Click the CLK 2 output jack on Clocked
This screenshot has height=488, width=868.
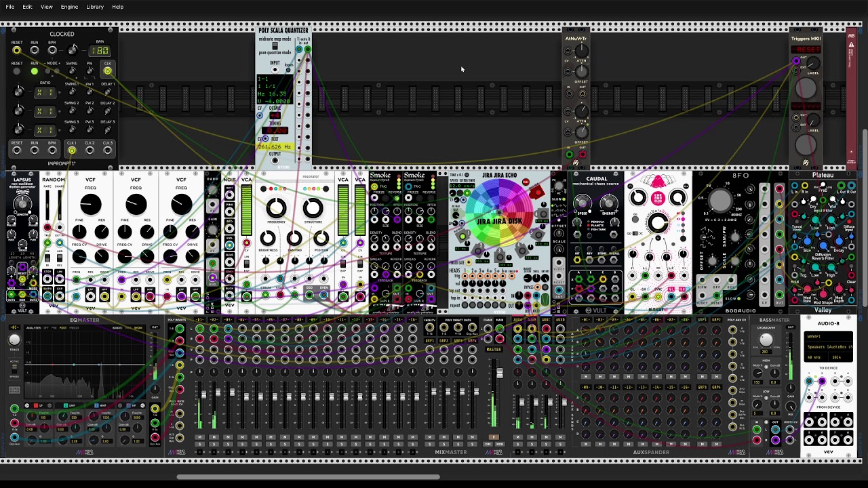click(90, 150)
